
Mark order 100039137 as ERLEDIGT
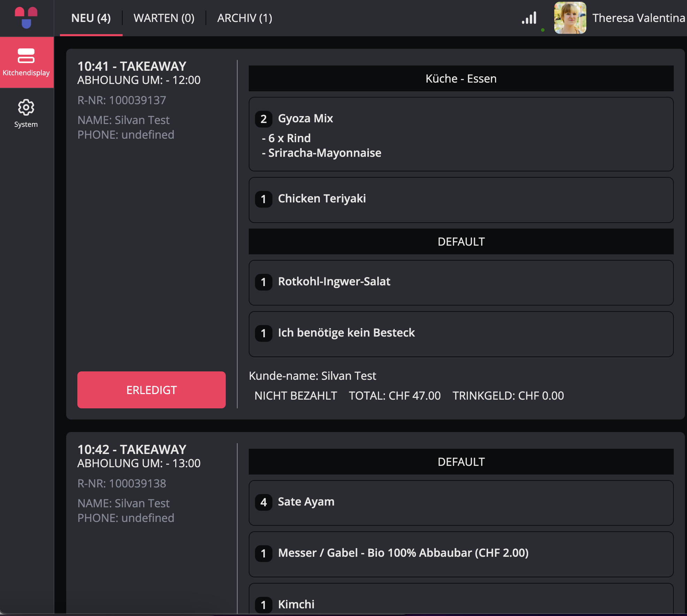pos(152,390)
